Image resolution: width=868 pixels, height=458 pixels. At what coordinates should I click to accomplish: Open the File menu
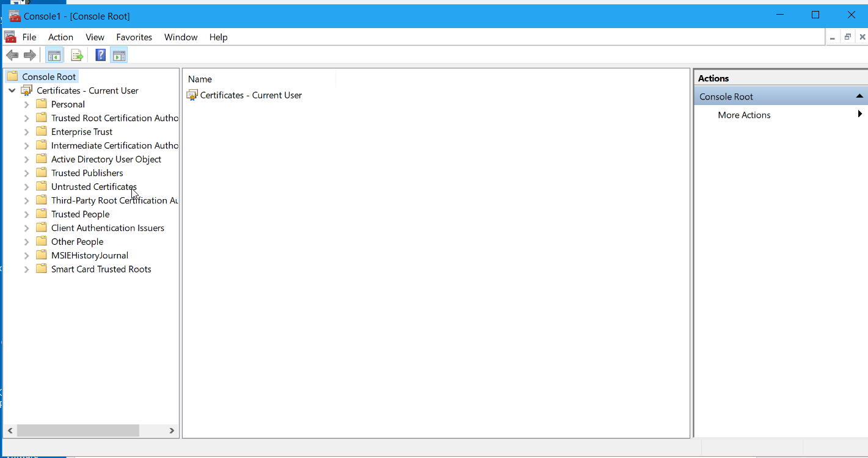coord(29,37)
